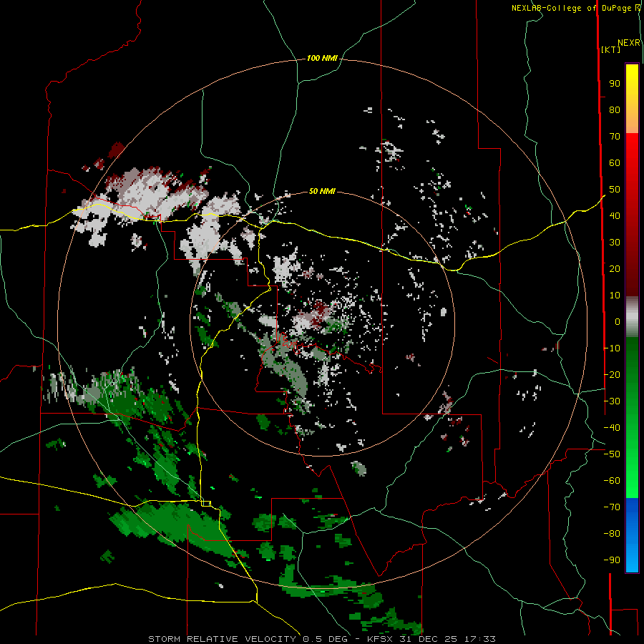Select the -60 knot scale label

[x=612, y=481]
